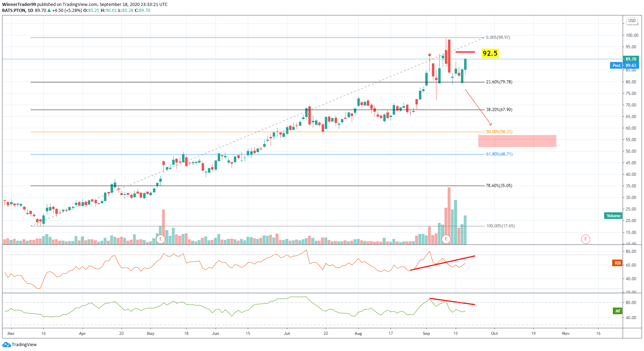Select the yellow 92.5 price annotation
The height and width of the screenshot is (351, 644).
(490, 53)
